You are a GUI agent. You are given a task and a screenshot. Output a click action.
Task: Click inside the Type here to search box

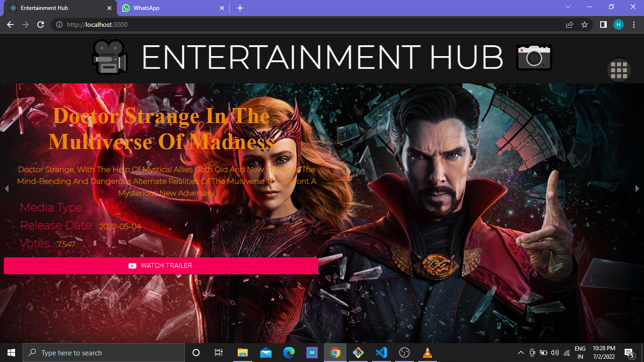point(104,352)
